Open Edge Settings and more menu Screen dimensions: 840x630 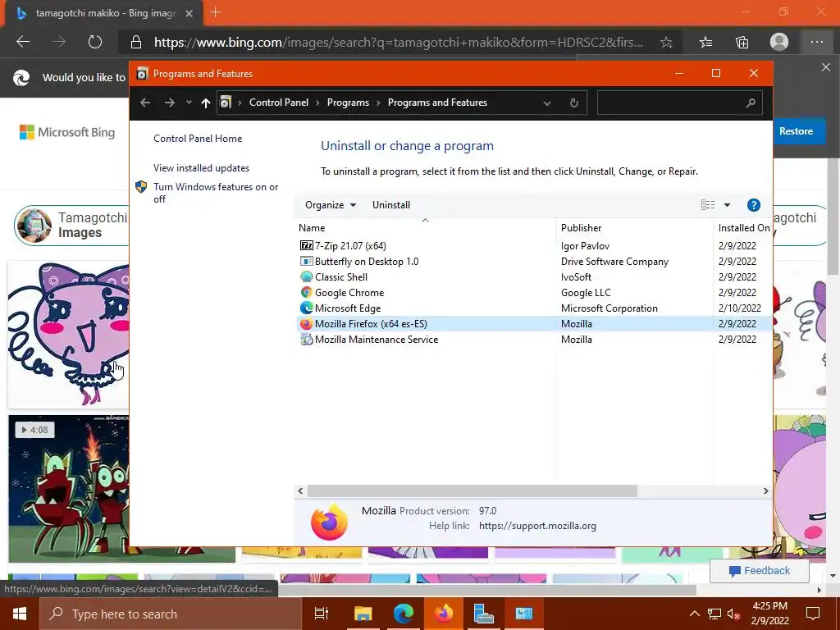click(x=816, y=42)
